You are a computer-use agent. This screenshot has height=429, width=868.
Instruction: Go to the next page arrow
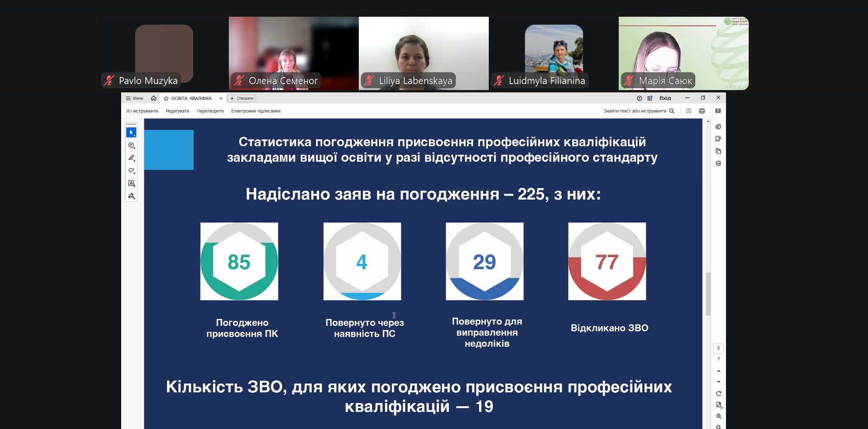point(719,382)
